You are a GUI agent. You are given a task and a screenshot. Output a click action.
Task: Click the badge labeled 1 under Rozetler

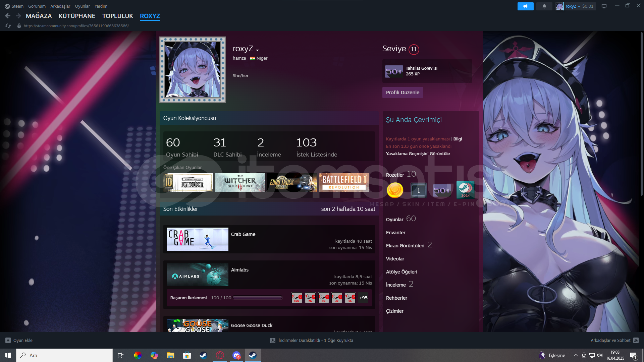pos(418,190)
